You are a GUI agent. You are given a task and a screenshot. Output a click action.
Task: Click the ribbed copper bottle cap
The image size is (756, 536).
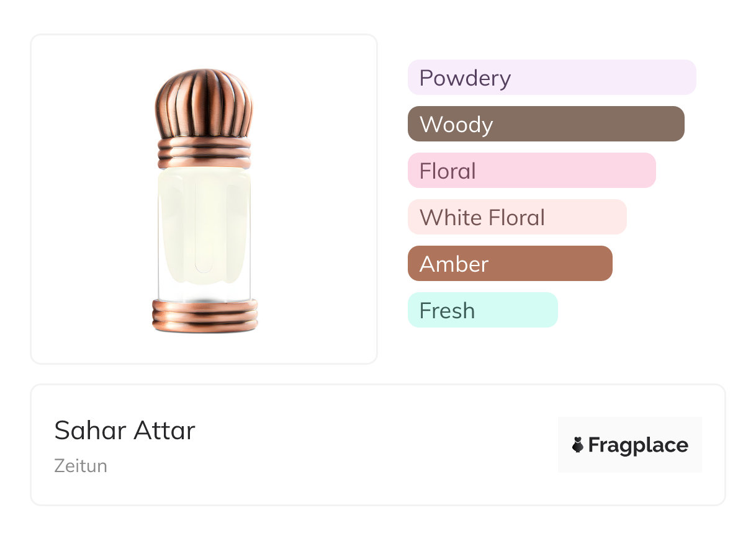tap(204, 104)
